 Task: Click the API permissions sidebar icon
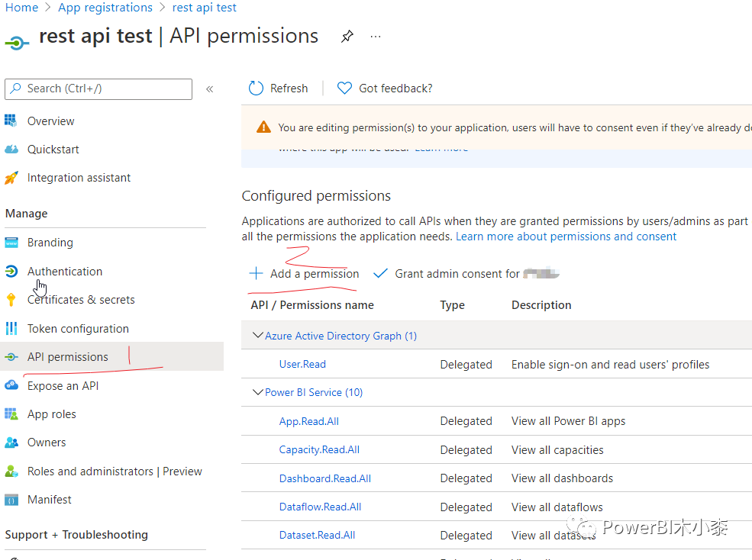click(11, 357)
